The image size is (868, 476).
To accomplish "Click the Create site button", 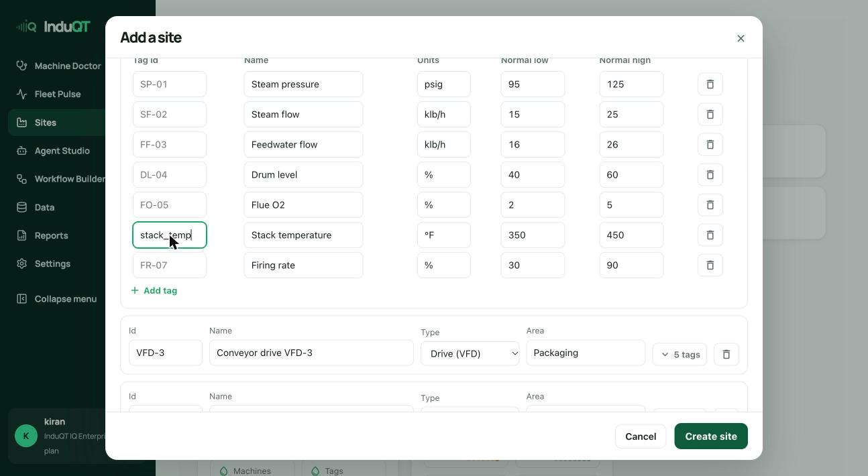I will pyautogui.click(x=711, y=436).
